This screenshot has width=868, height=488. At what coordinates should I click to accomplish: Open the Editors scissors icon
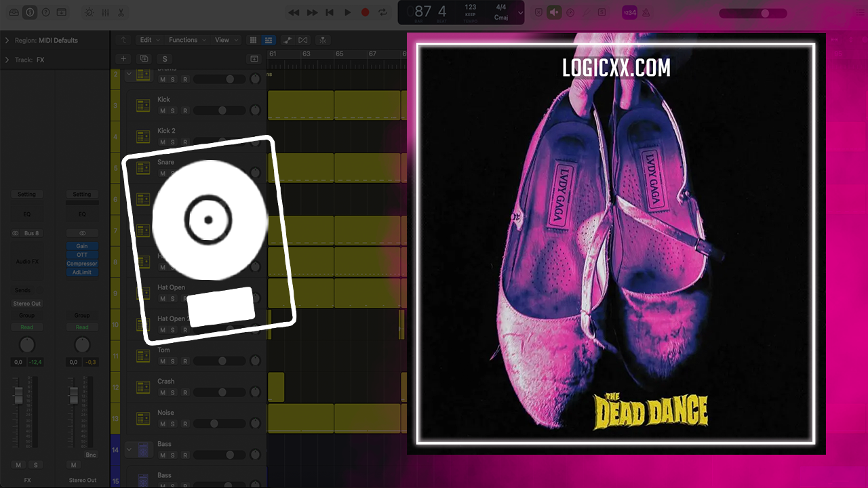click(x=121, y=12)
